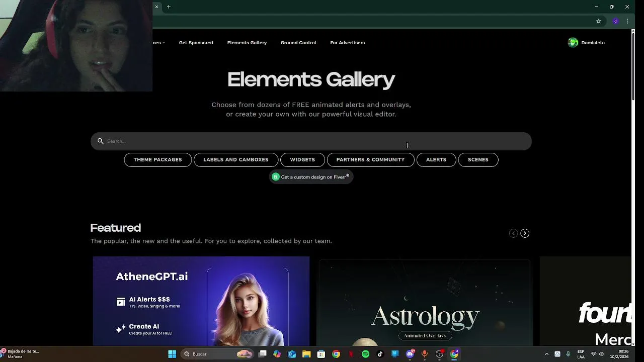Show hidden system tray icons

point(546,354)
